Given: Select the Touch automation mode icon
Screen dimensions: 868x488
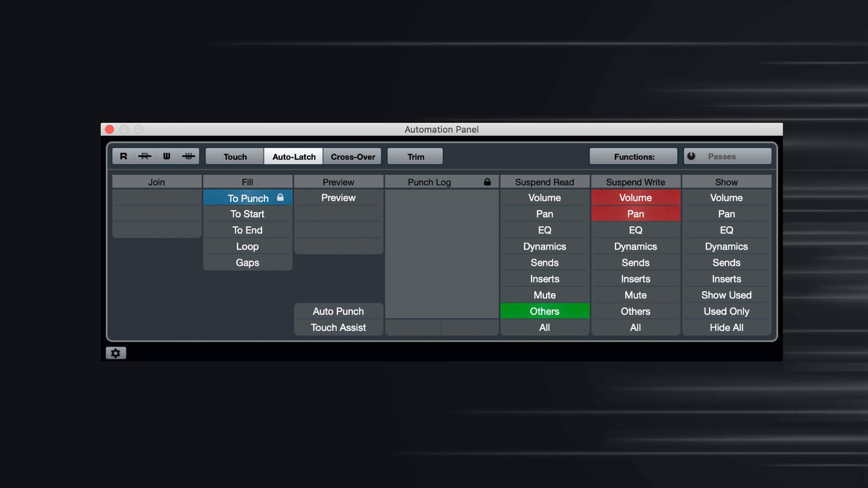Looking at the screenshot, I should pyautogui.click(x=235, y=156).
